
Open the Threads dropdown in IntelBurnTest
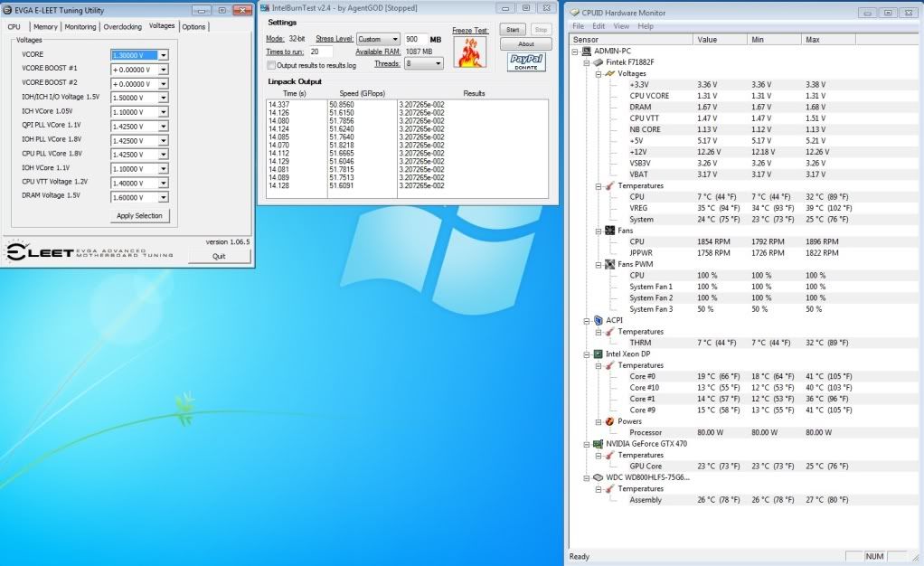tap(438, 63)
